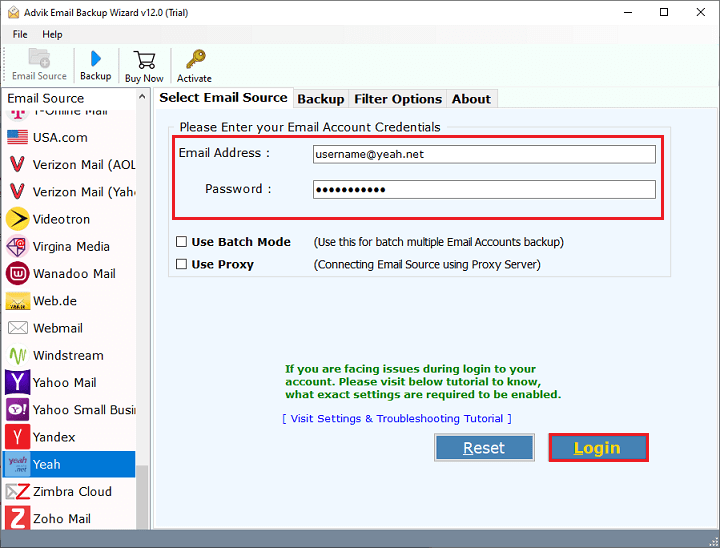
Task: Open the Filter Options tab
Action: click(x=398, y=99)
